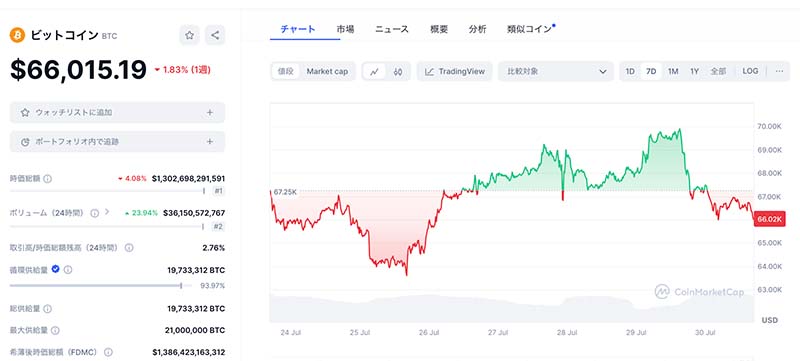
Task: Switch to candlestick chart icon
Action: tap(398, 72)
